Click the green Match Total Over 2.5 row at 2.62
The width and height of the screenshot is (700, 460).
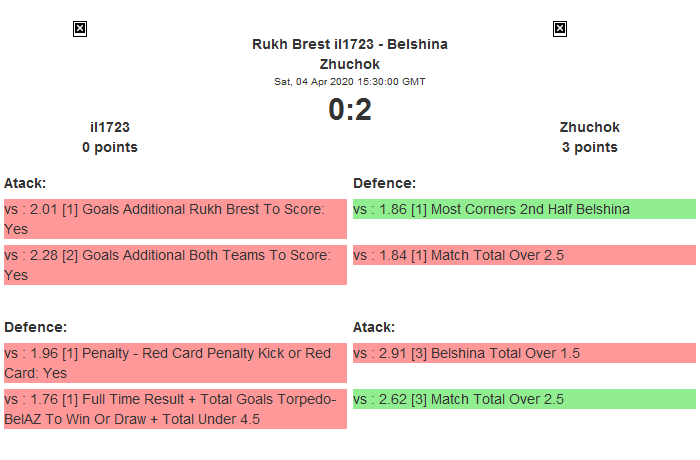[524, 399]
